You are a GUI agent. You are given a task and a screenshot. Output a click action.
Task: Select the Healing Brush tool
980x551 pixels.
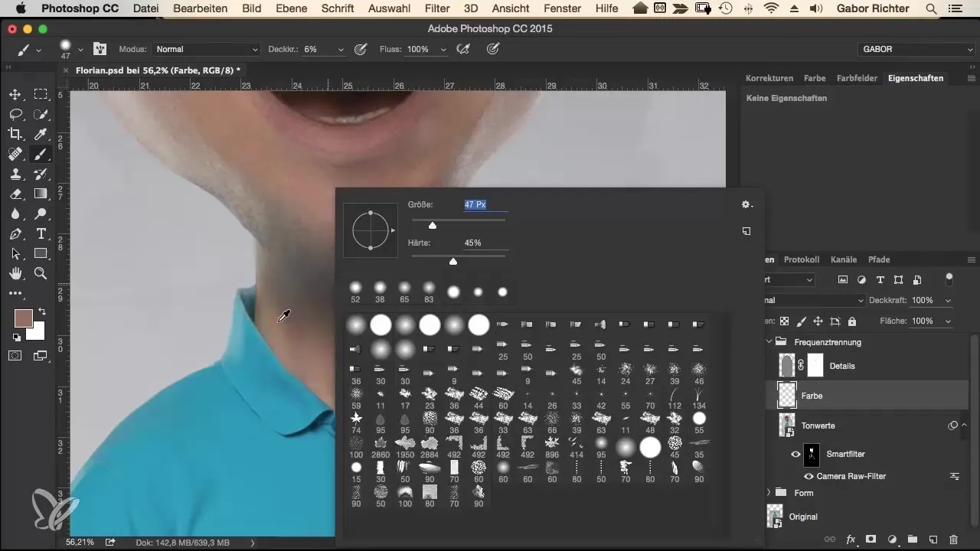coord(15,154)
